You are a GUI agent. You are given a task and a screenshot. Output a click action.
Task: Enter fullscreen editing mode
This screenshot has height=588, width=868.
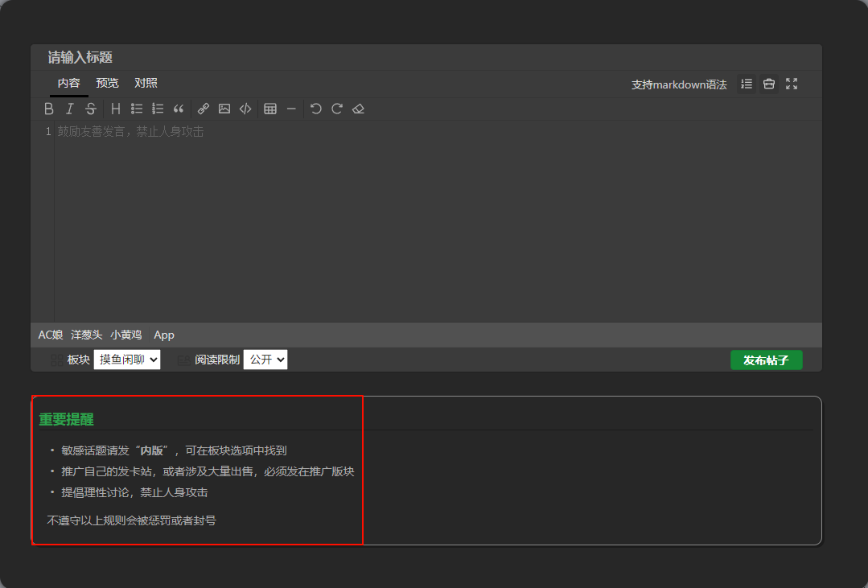coord(792,84)
